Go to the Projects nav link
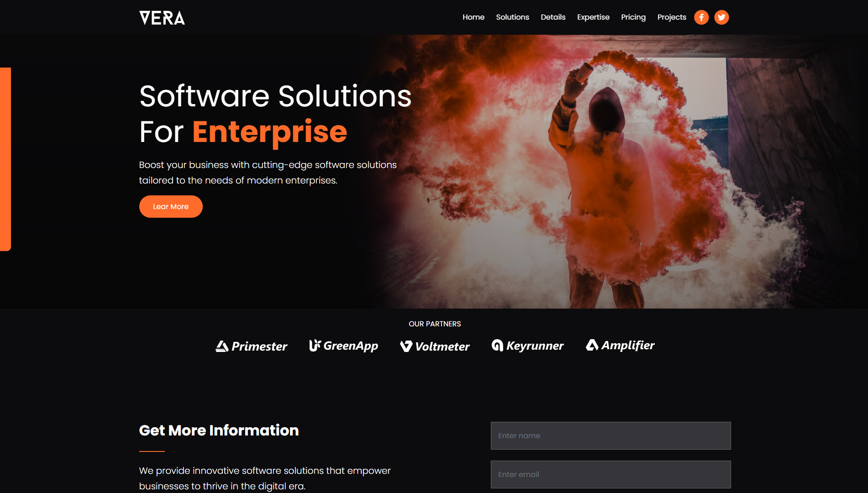Image resolution: width=868 pixels, height=493 pixels. [x=671, y=17]
